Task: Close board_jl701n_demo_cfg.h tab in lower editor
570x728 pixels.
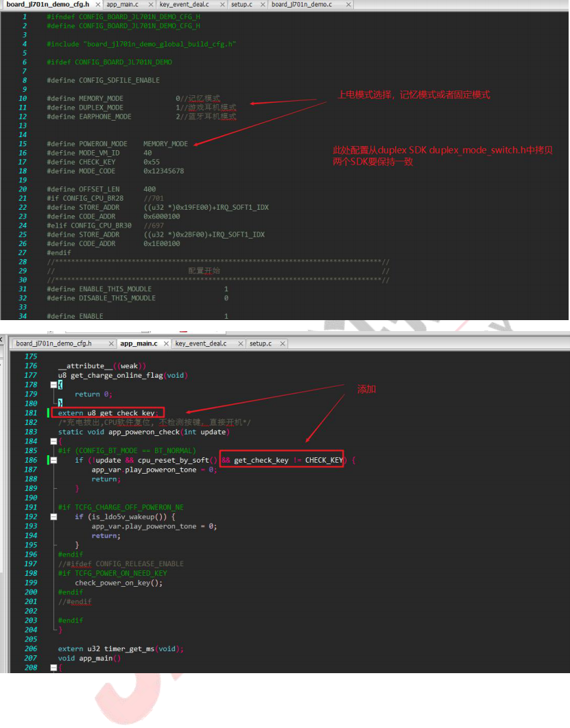Action: [111, 343]
